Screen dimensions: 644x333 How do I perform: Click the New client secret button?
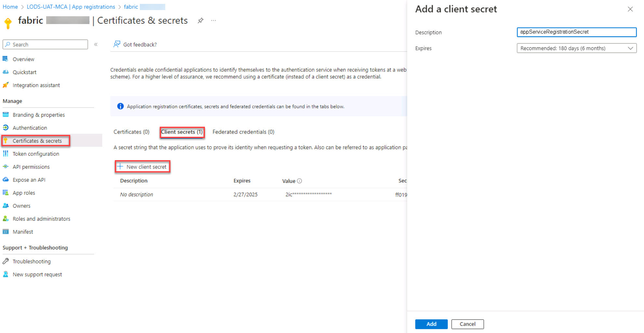143,167
